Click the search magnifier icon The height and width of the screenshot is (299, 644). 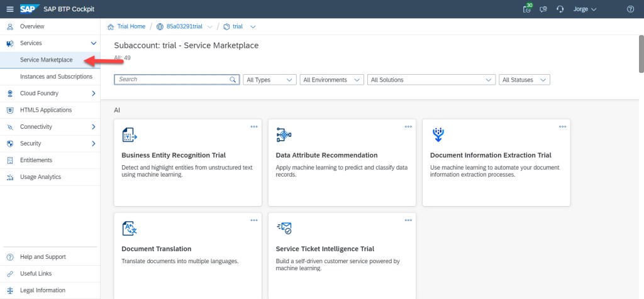pyautogui.click(x=233, y=80)
